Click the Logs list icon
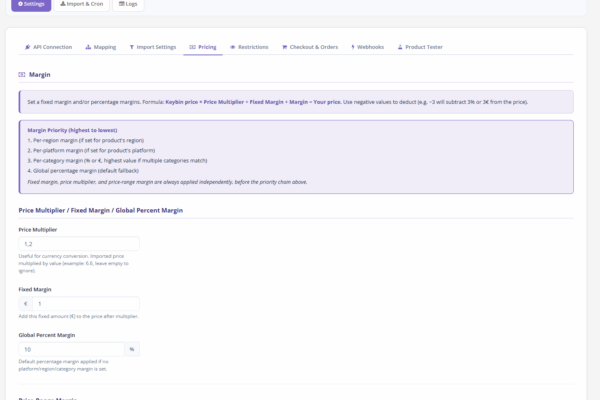 (122, 4)
